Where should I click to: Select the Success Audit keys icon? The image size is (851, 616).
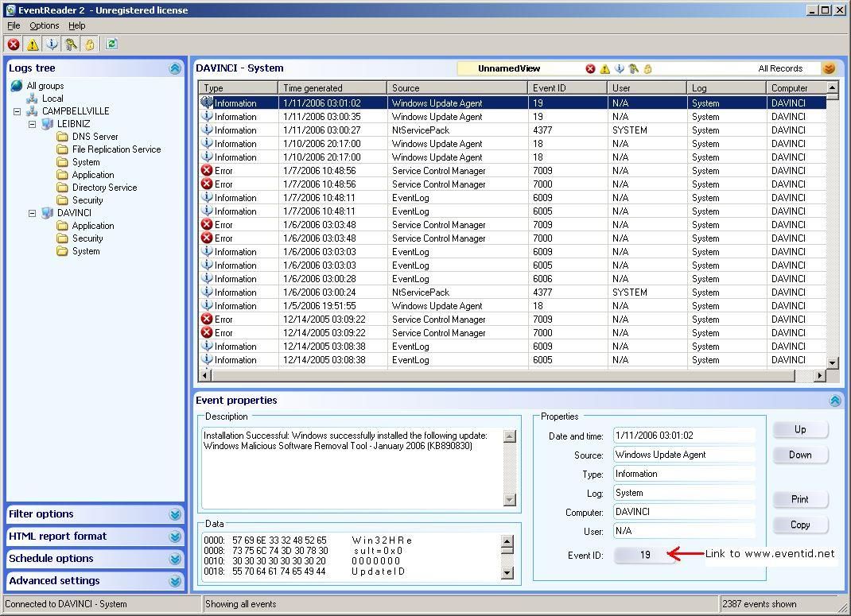[71, 45]
